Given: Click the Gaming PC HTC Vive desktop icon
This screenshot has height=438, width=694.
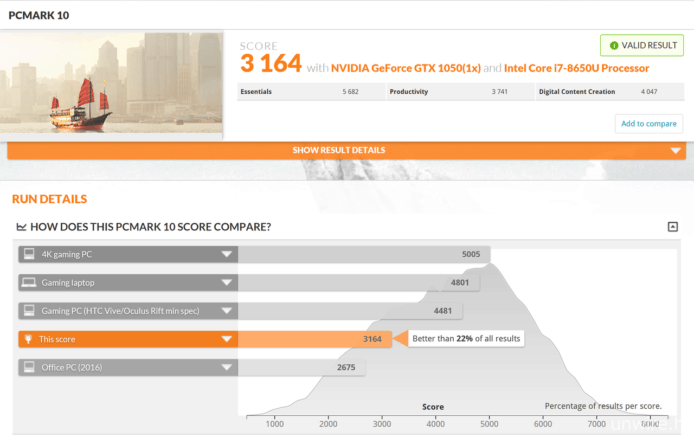Looking at the screenshot, I should 28,310.
